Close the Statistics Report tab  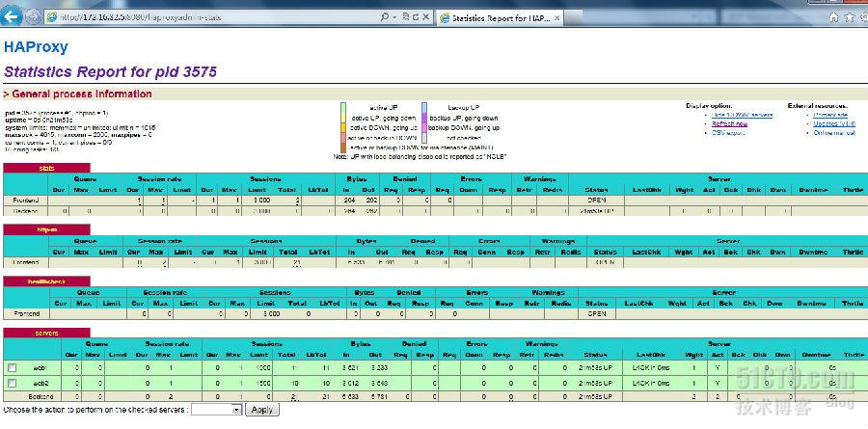point(556,17)
